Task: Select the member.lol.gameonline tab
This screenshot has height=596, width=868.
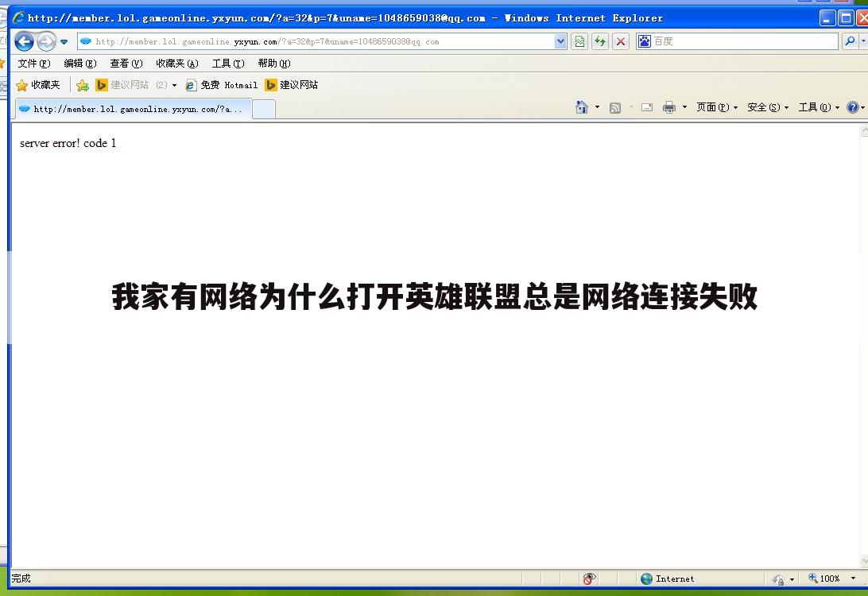Action: pos(131,107)
